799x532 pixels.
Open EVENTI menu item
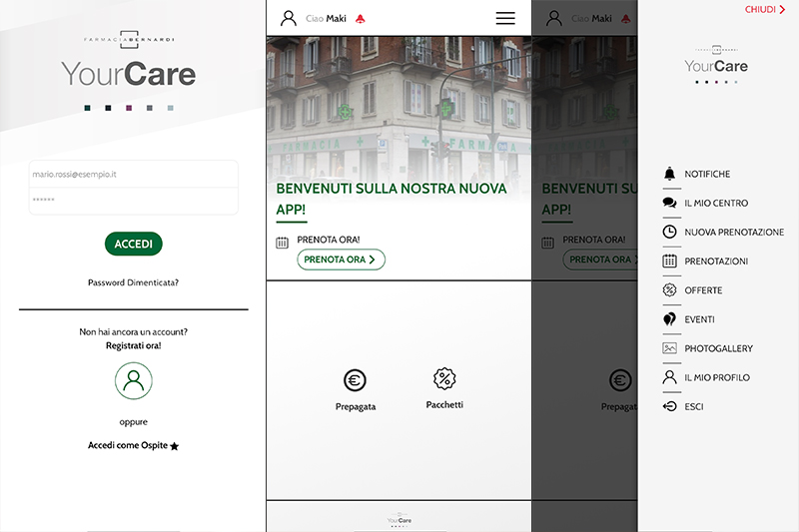pyautogui.click(x=699, y=319)
